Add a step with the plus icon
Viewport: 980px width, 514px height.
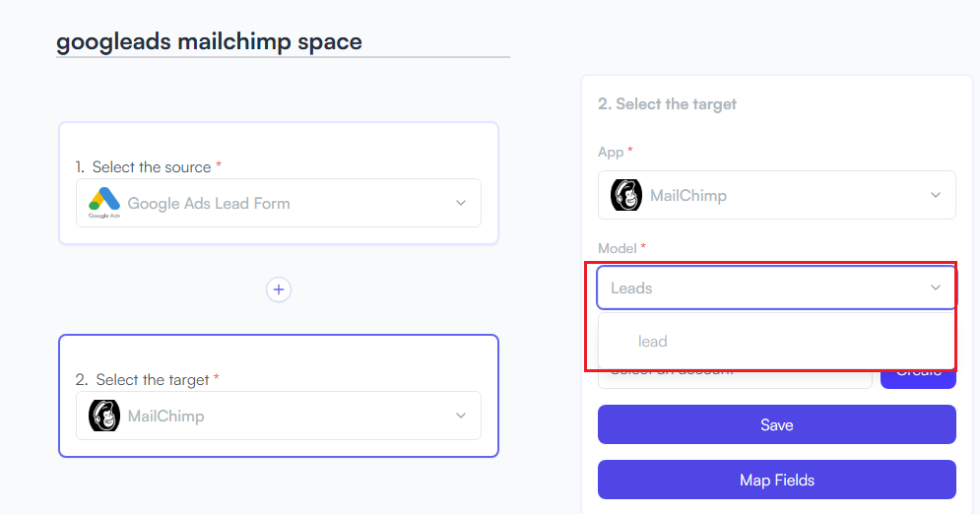pyautogui.click(x=279, y=289)
